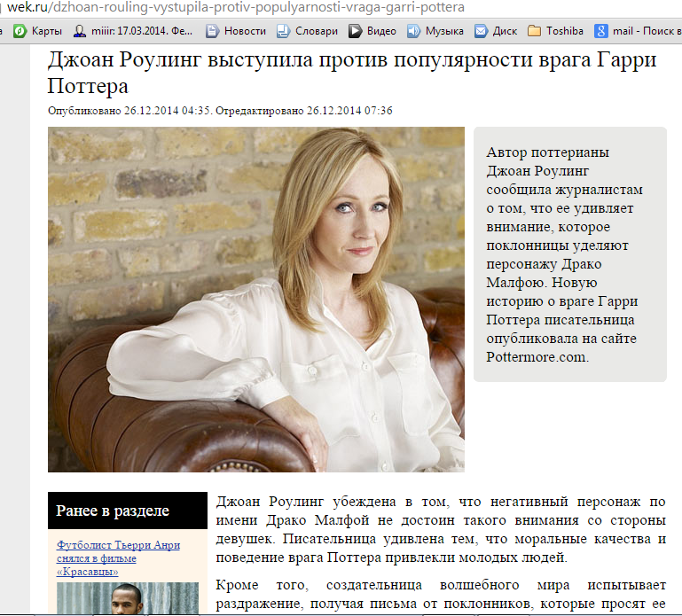The width and height of the screenshot is (682, 616).
Task: Click paragraph starting Кроме того, создательница
Action: (441, 594)
